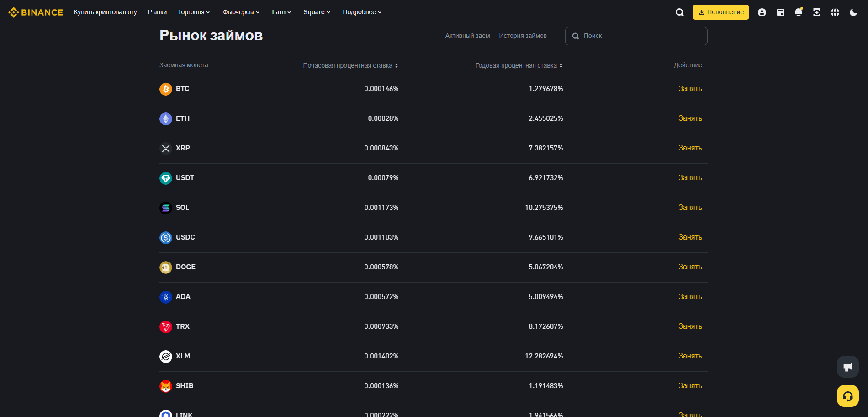Image resolution: width=868 pixels, height=417 pixels.
Task: Click Занять for USDT
Action: tap(690, 178)
